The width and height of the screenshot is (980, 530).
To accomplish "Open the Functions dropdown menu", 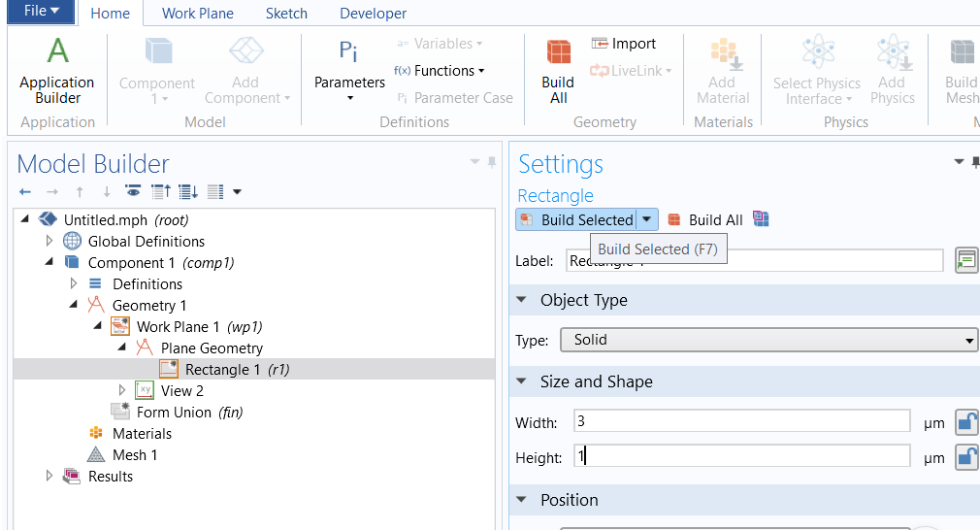I will [x=440, y=71].
